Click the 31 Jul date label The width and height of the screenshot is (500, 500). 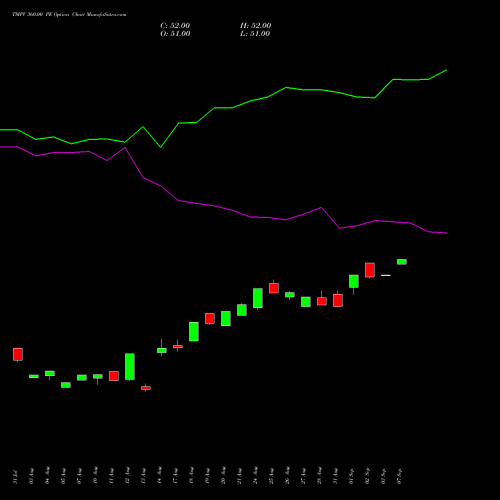coord(15,477)
